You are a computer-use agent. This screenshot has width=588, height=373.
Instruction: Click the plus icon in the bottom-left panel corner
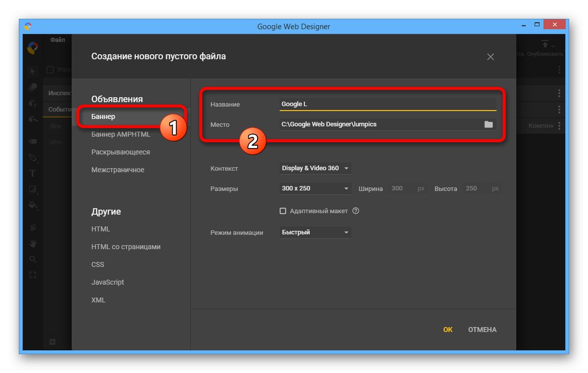(x=52, y=341)
